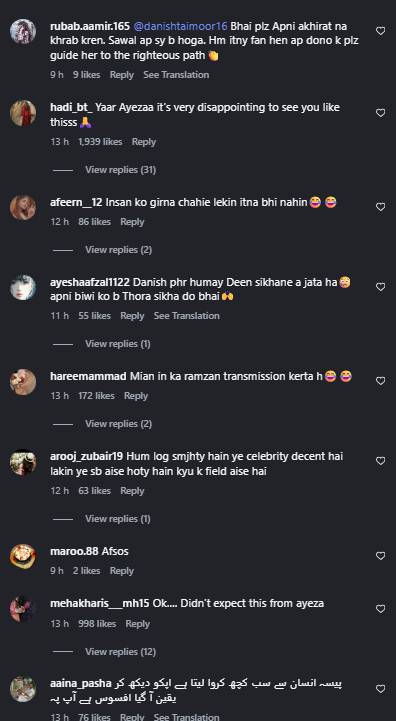The height and width of the screenshot is (721, 396).
Task: Tap heart beside maroo.88's Afsos comment
Action: pos(380,556)
